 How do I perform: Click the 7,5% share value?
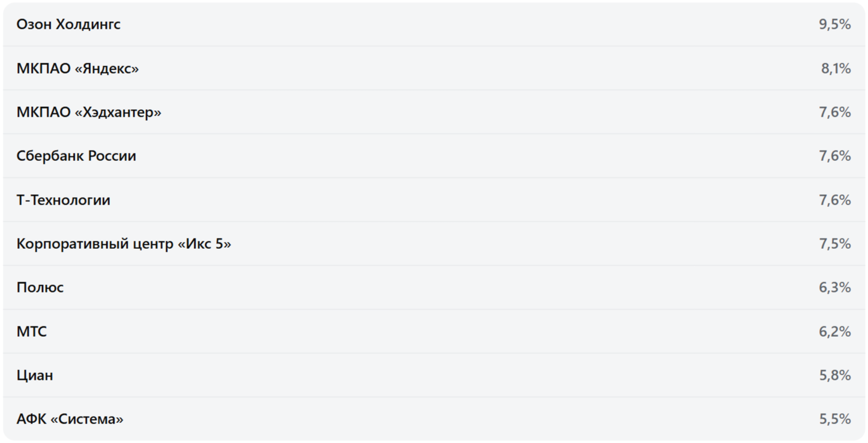pos(835,244)
